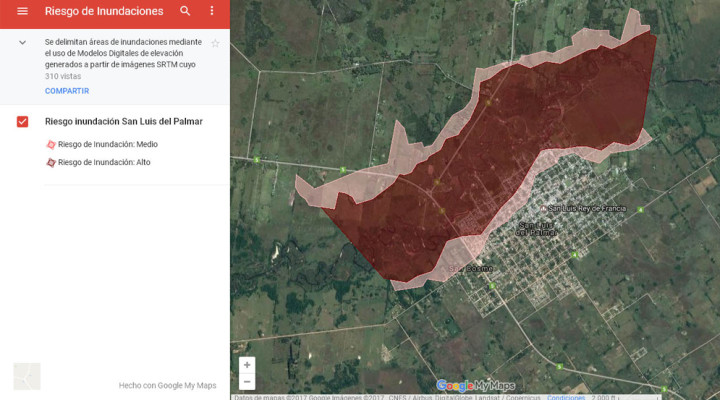This screenshot has width=720, height=400.
Task: Star this map as favorite
Action: click(215, 44)
